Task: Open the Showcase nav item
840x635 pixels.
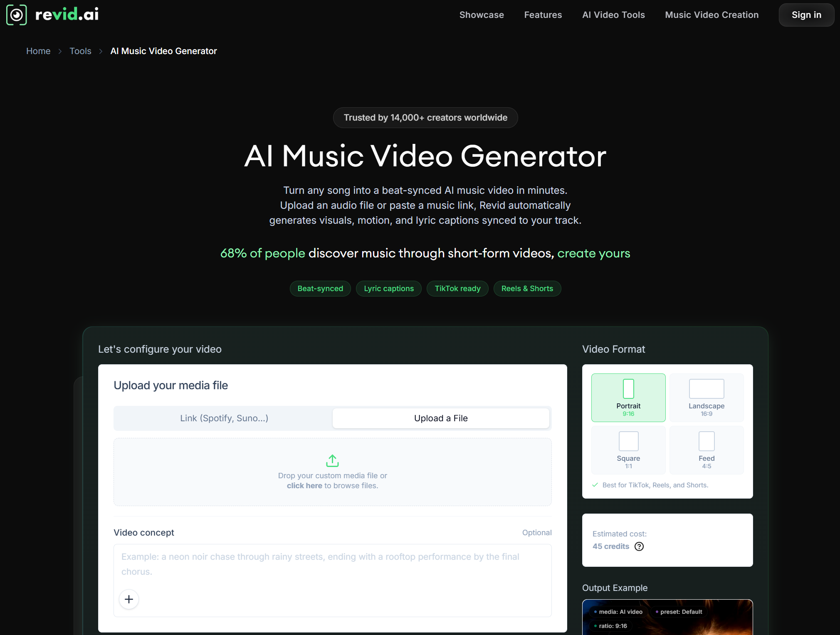Action: [482, 15]
